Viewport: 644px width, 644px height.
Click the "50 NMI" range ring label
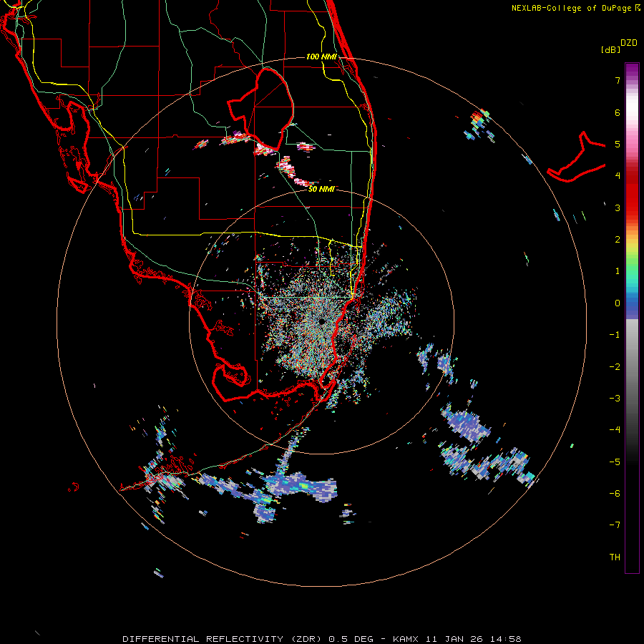(321, 189)
